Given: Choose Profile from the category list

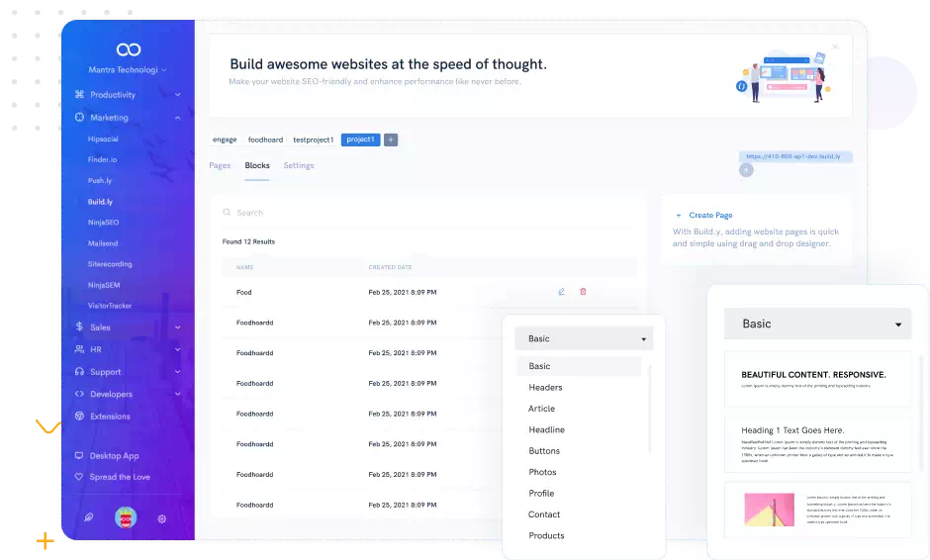Looking at the screenshot, I should [541, 494].
